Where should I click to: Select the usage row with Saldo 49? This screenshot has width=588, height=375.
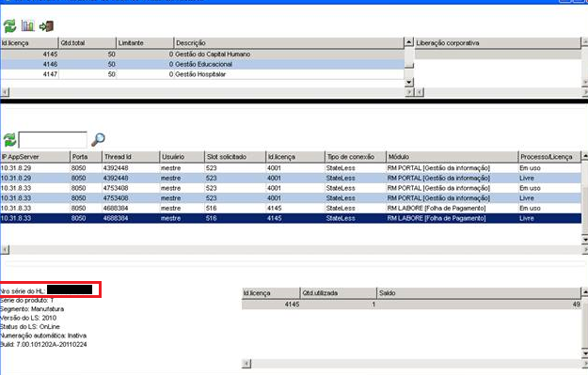411,305
